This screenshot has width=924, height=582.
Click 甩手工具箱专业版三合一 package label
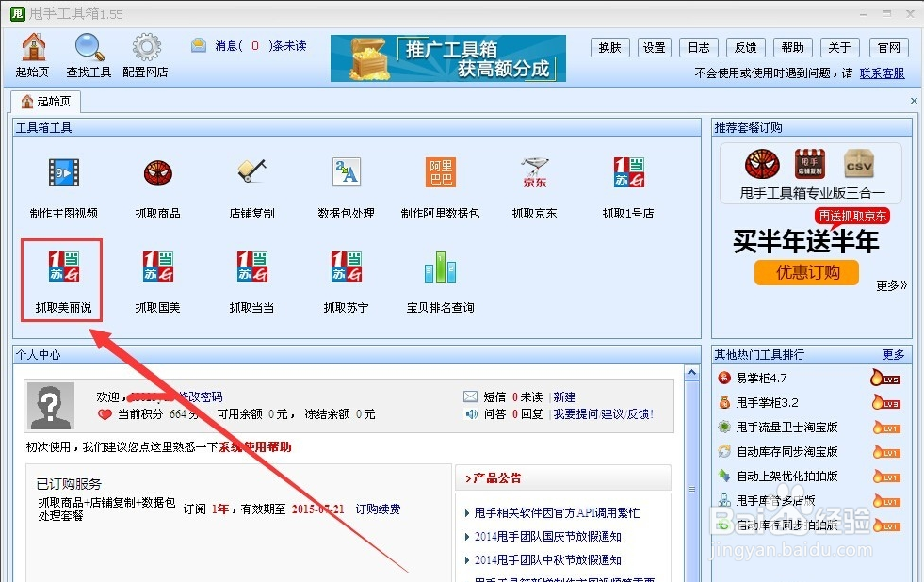click(813, 193)
